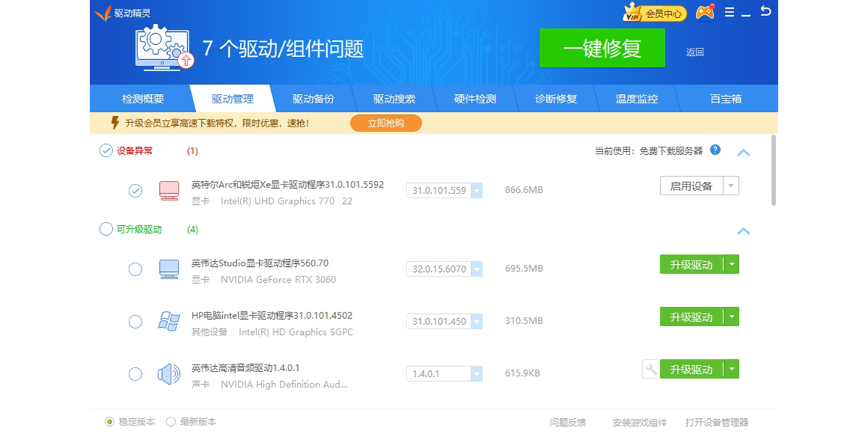This screenshot has height=434, width=868.
Task: Click driver name 英伟达Studio显卡驱动程序560.70
Action: pos(260,263)
